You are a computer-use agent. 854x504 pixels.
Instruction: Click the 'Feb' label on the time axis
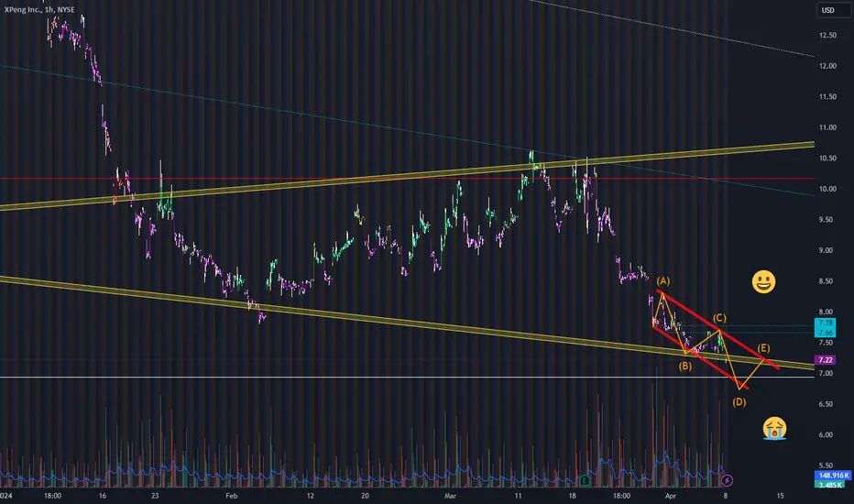tap(232, 496)
